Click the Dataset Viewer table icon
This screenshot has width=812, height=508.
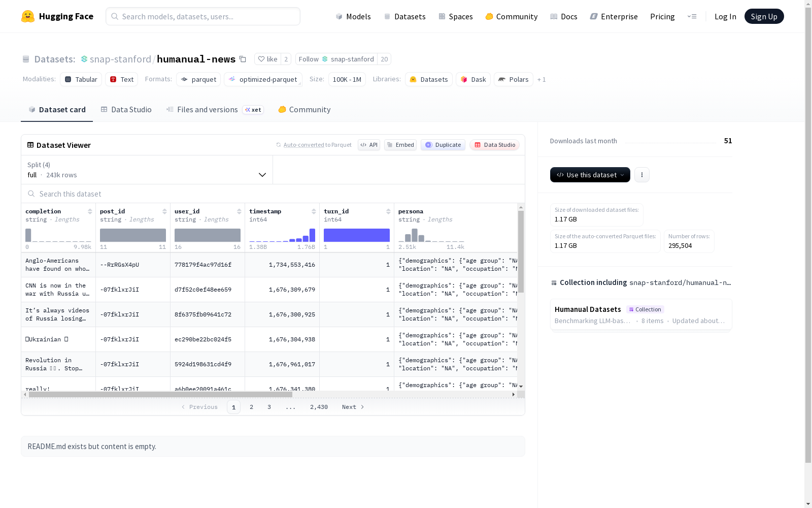[30, 145]
